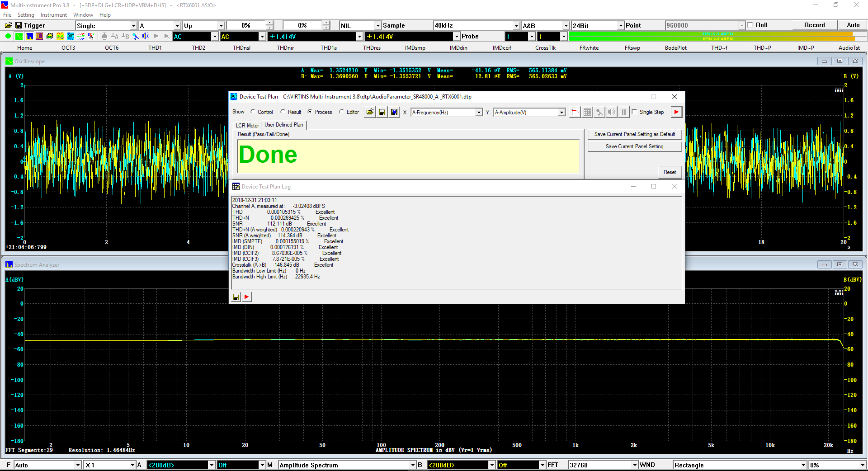The height and width of the screenshot is (471, 868).
Task: Click the Reset button
Action: tap(670, 172)
